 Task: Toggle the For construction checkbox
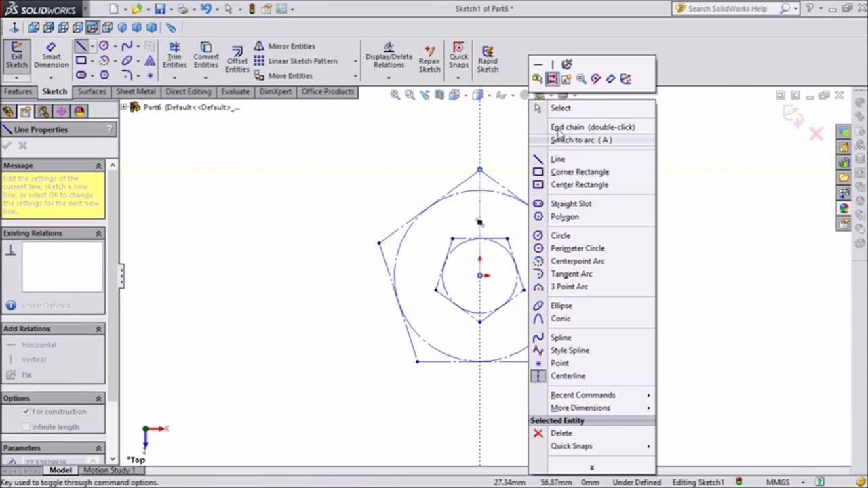click(x=26, y=411)
